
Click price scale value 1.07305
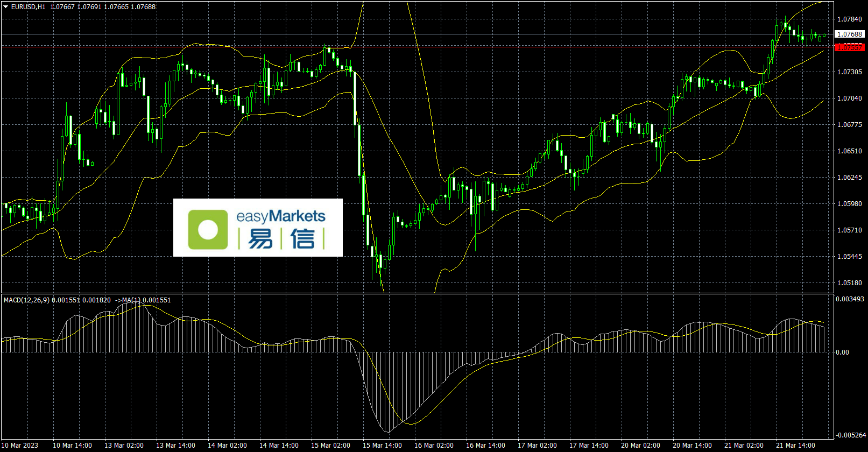coord(850,72)
